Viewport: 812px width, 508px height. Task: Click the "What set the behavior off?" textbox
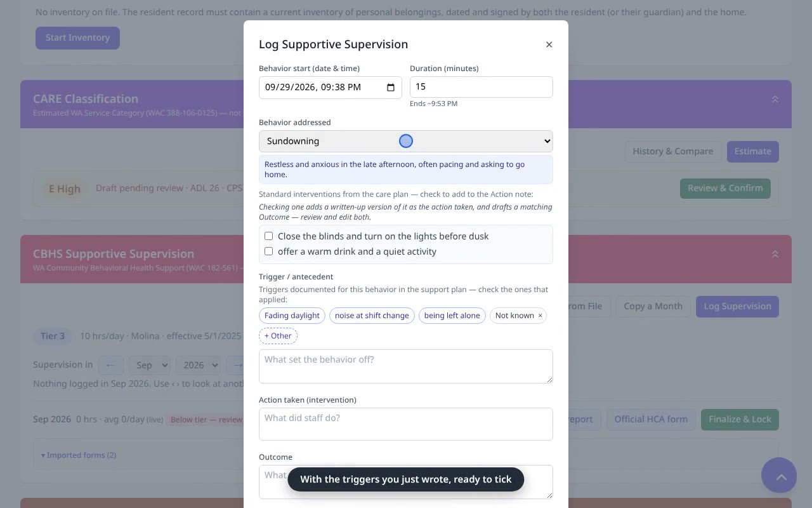coord(406,366)
